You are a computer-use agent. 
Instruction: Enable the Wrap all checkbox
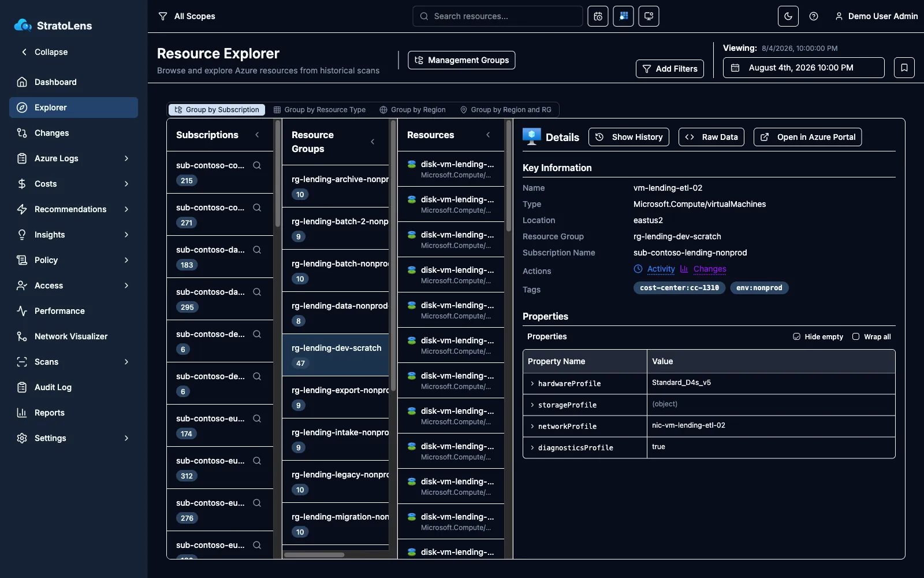[856, 336]
